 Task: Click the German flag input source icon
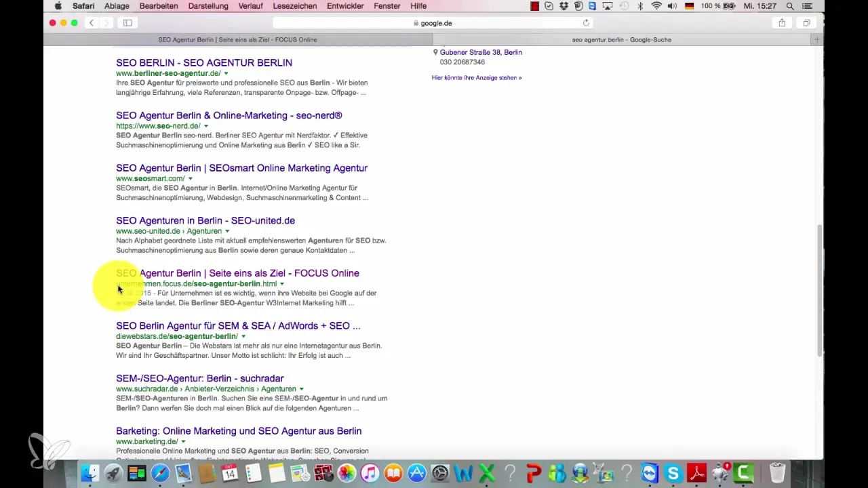[688, 6]
